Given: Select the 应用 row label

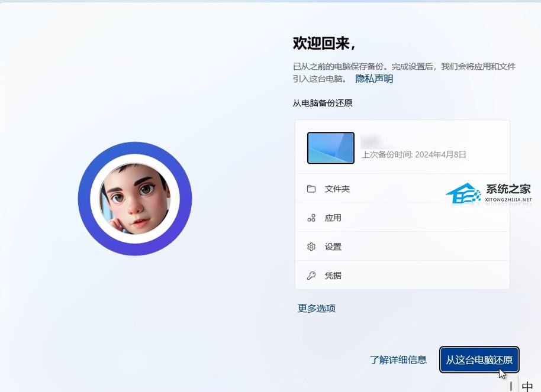Looking at the screenshot, I should pos(333,218).
